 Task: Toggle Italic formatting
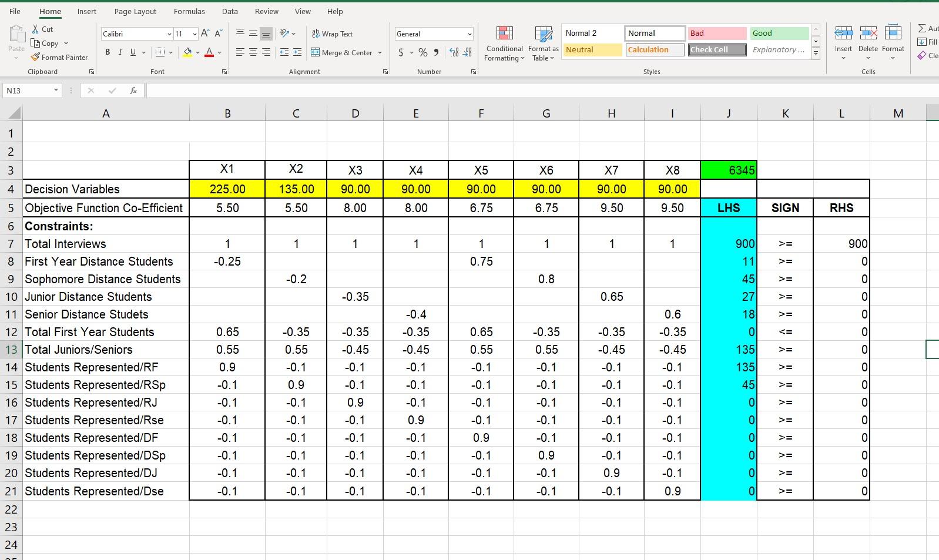[120, 52]
